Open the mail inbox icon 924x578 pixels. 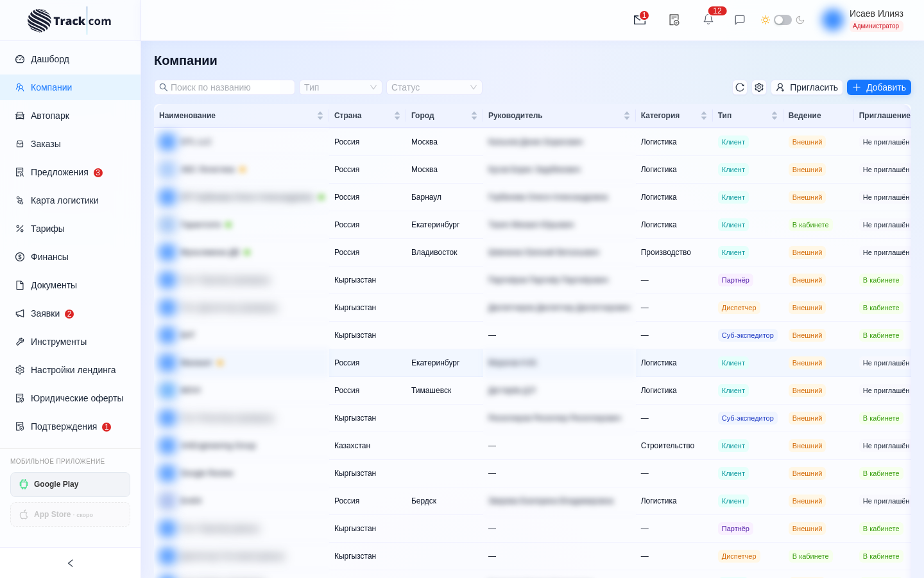click(x=640, y=20)
